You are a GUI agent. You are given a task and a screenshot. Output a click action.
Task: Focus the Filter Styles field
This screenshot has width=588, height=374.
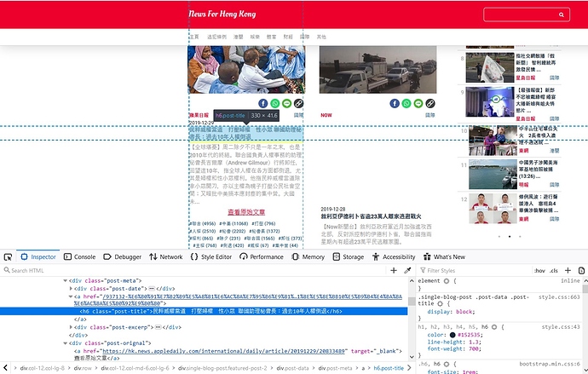pos(476,270)
